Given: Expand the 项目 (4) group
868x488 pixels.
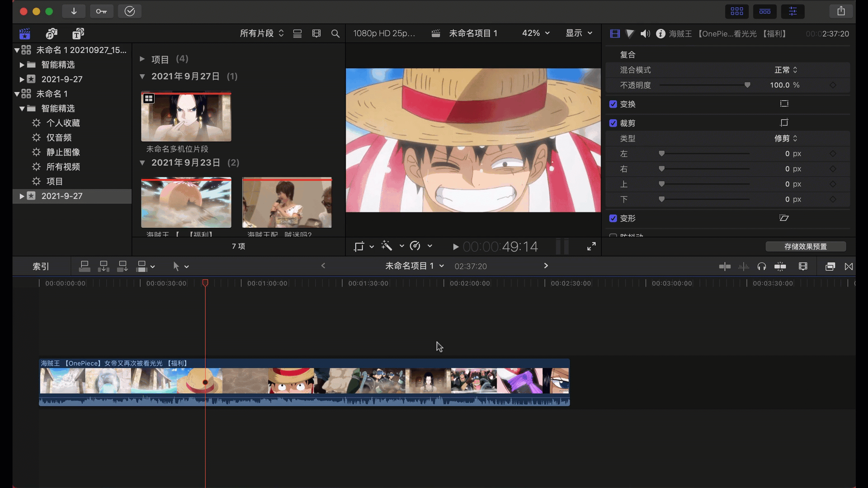Looking at the screenshot, I should (142, 59).
